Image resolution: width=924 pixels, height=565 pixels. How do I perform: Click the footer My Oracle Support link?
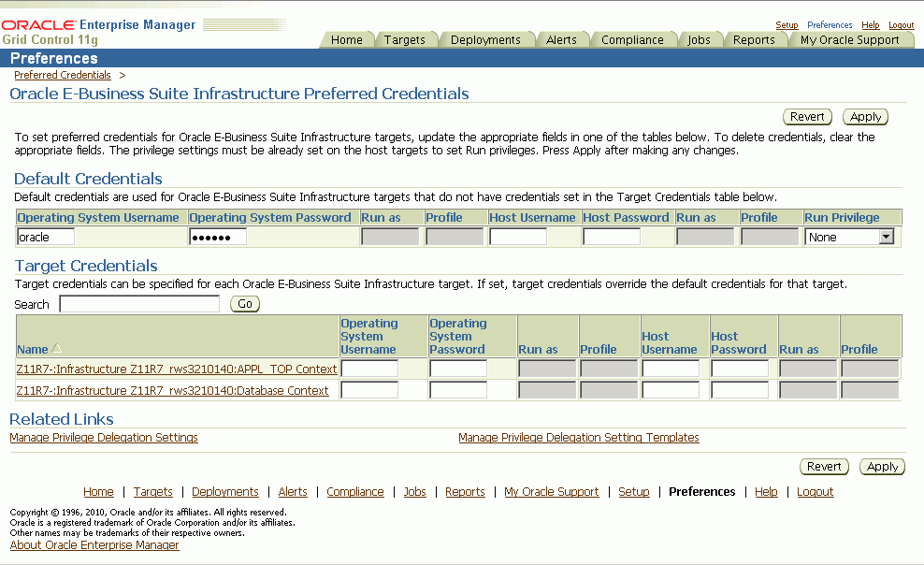[x=552, y=492]
